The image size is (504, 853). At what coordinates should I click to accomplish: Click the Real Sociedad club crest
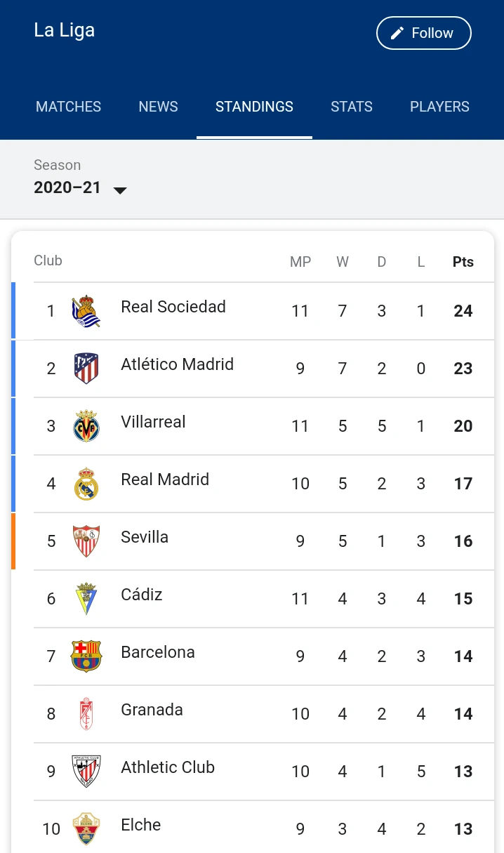(86, 311)
